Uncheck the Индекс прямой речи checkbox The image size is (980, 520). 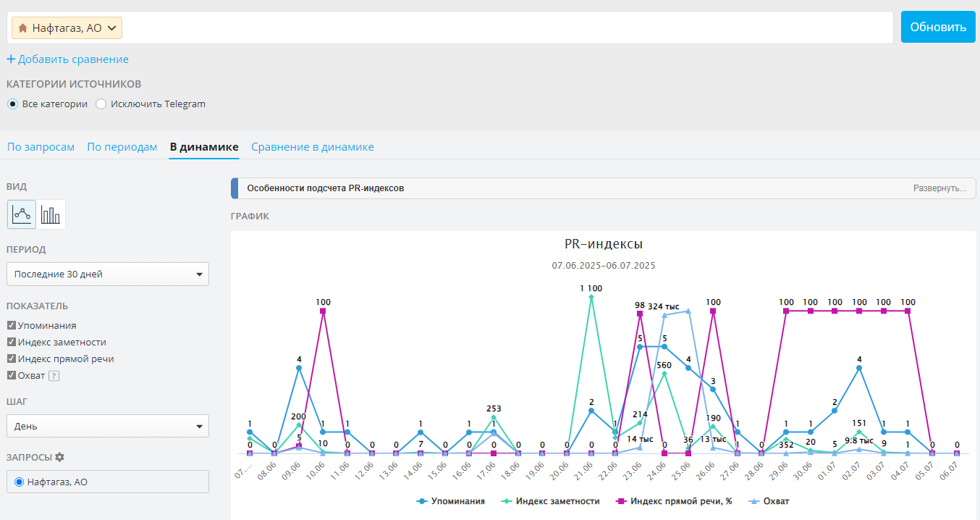pyautogui.click(x=12, y=359)
